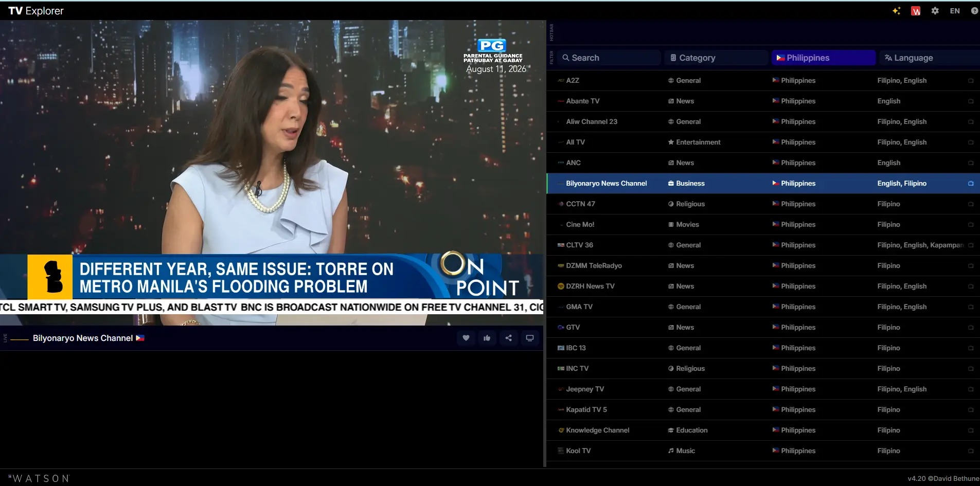Click the TV icon on Aliw Channel 23 row
980x486 pixels.
click(x=971, y=122)
